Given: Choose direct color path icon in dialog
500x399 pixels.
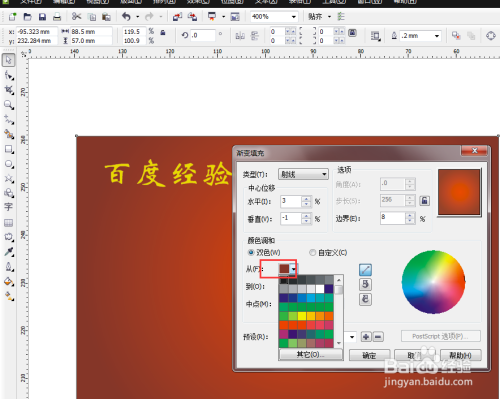Looking at the screenshot, I should (365, 270).
